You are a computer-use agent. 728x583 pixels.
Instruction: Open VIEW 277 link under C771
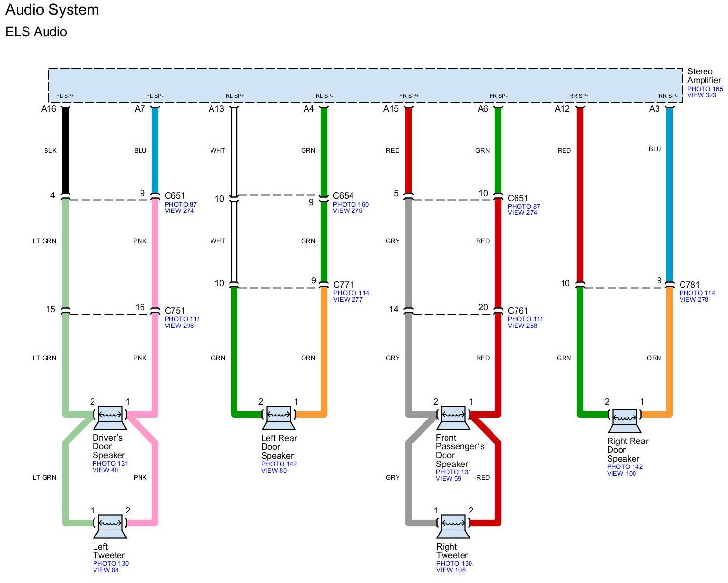(348, 300)
